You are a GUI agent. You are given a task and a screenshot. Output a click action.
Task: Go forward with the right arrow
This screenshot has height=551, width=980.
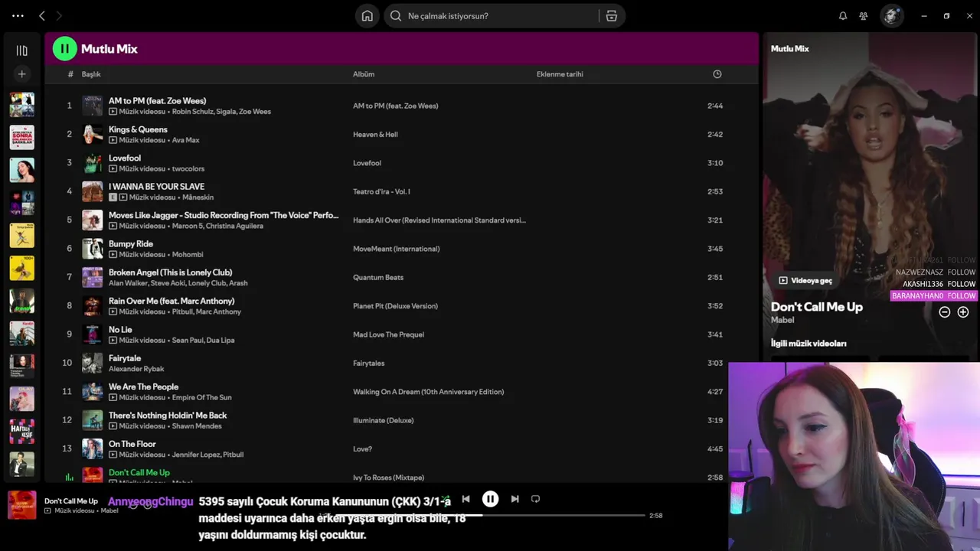[x=59, y=15]
